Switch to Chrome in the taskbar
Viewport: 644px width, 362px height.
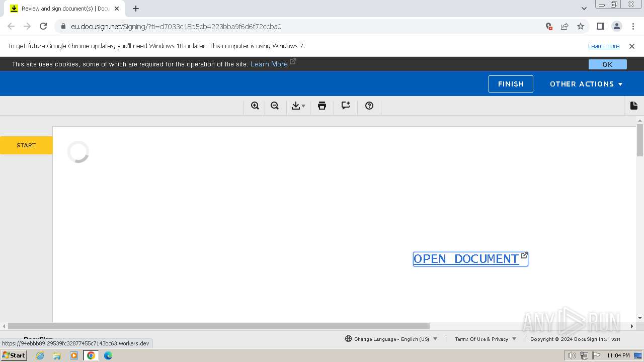pyautogui.click(x=91, y=355)
